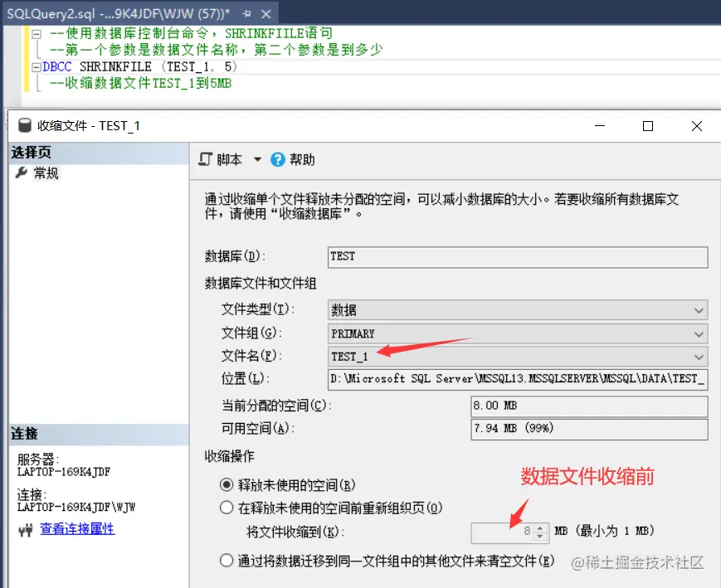Image resolution: width=721 pixels, height=588 pixels.
Task: Click 连接 panel header
Action: pyautogui.click(x=99, y=434)
